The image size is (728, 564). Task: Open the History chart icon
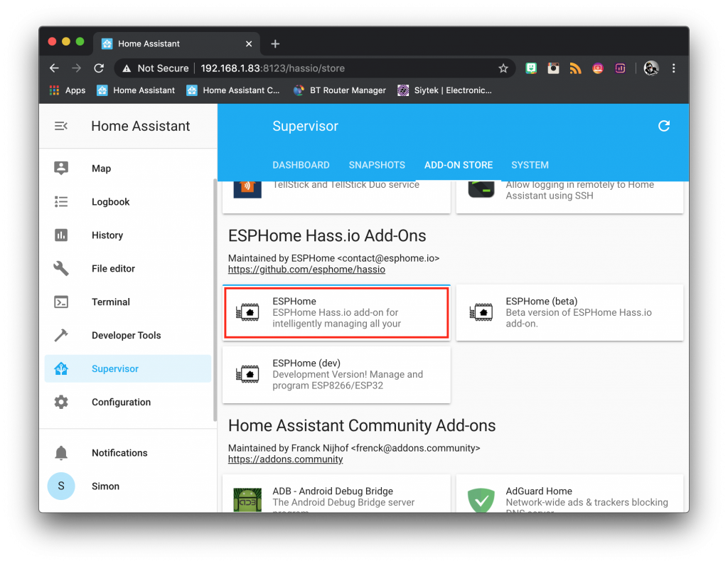(61, 235)
